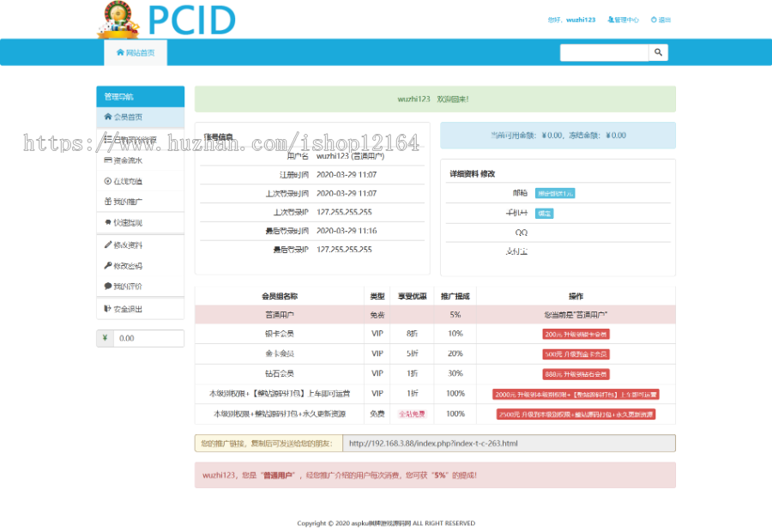772x532 pixels.
Task: Open 我的推广 in the sidebar
Action: [x=141, y=202]
